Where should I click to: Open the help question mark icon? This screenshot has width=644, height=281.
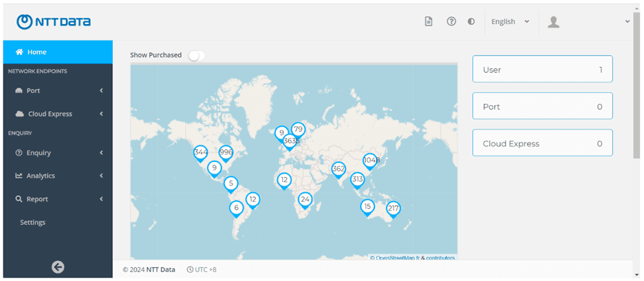pyautogui.click(x=451, y=22)
